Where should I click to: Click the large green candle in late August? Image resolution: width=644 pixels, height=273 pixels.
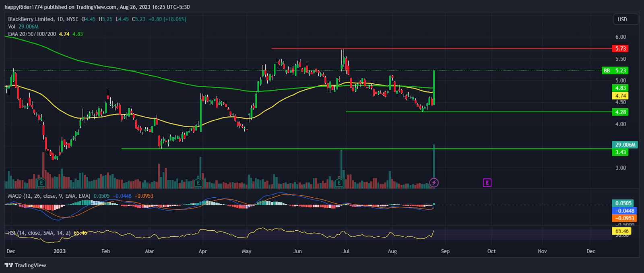coord(434,87)
